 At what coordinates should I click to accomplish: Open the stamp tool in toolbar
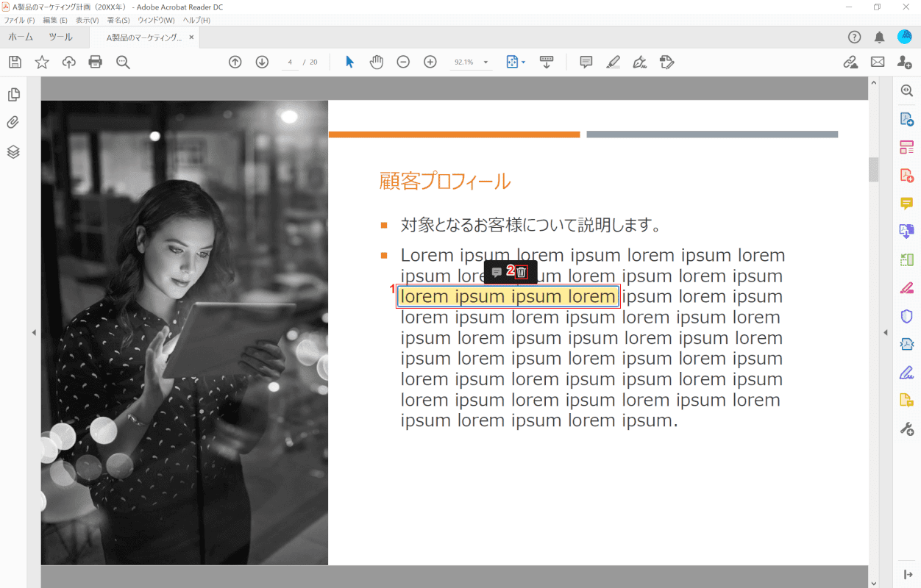coord(667,62)
